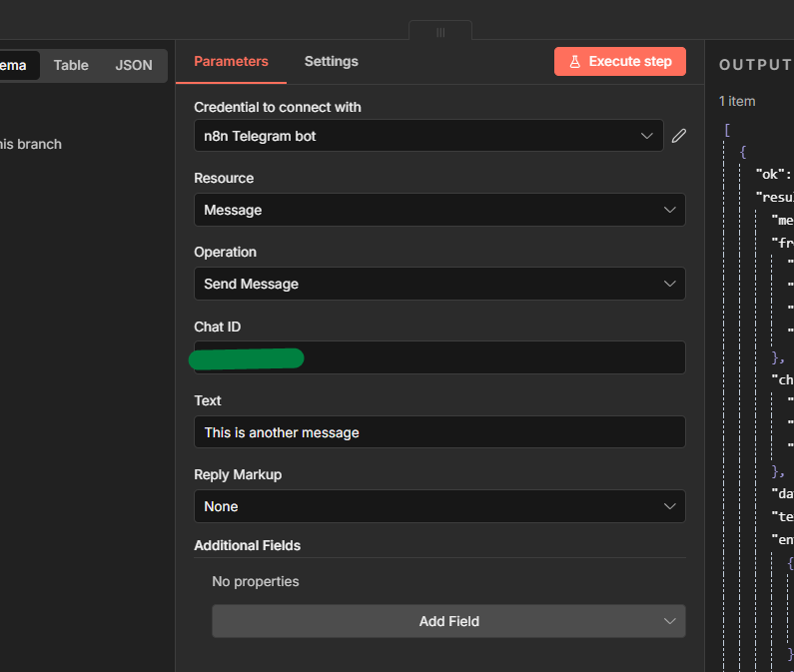Click the OUTPUT panel heading

coord(756,65)
